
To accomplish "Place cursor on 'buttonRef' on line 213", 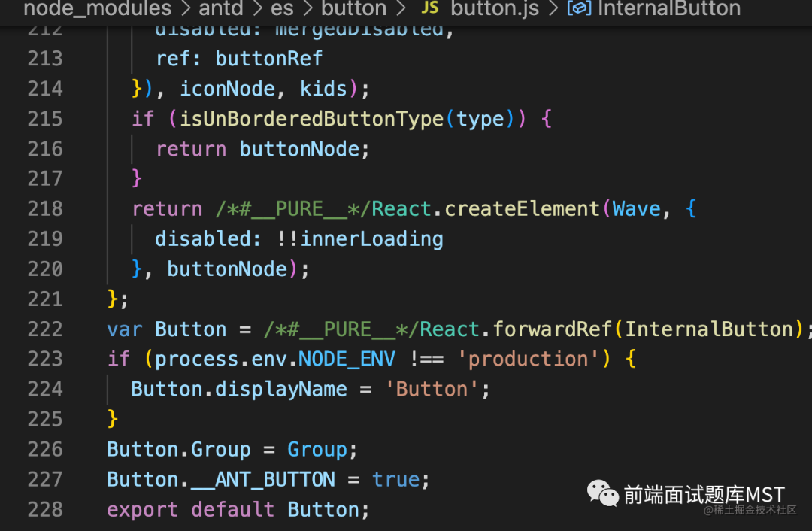I will pos(268,59).
